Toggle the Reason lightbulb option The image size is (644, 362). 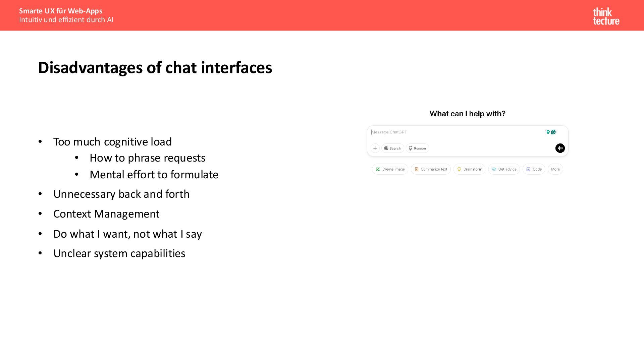(417, 148)
